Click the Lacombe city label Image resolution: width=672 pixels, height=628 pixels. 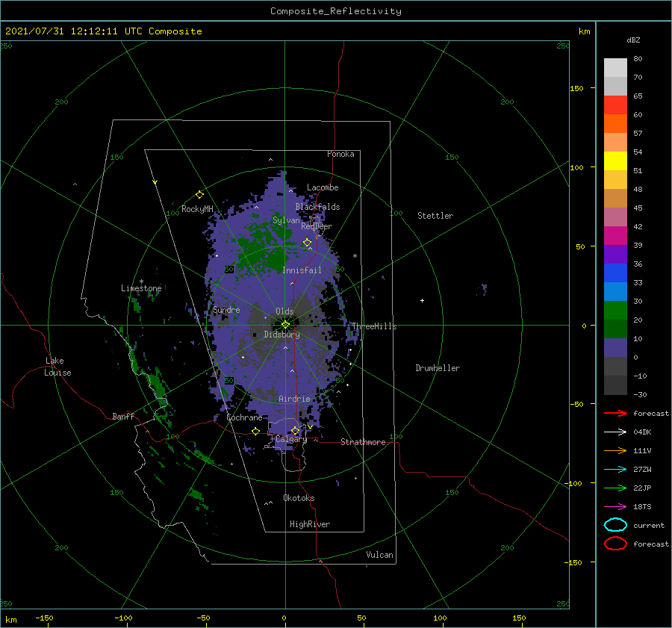pyautogui.click(x=323, y=187)
